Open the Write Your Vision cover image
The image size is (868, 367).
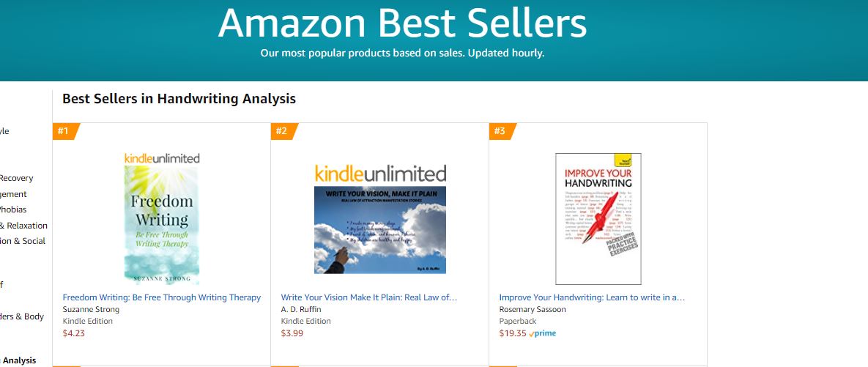coord(380,230)
